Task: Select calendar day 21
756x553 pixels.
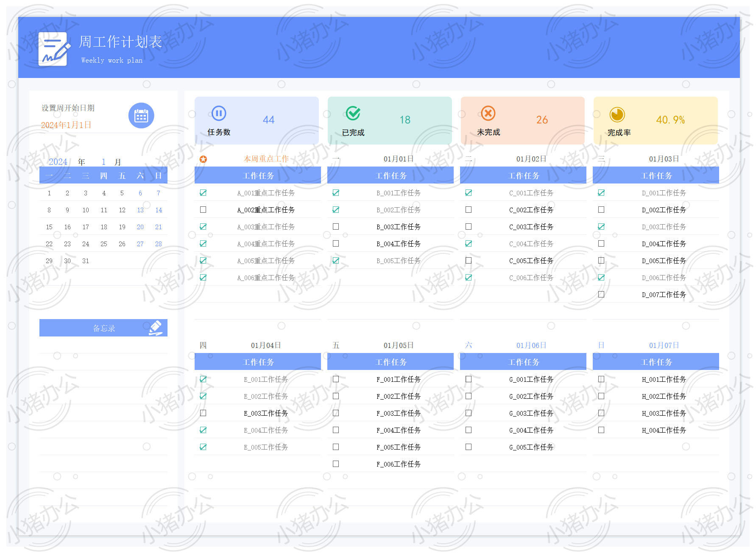Action: 159,227
